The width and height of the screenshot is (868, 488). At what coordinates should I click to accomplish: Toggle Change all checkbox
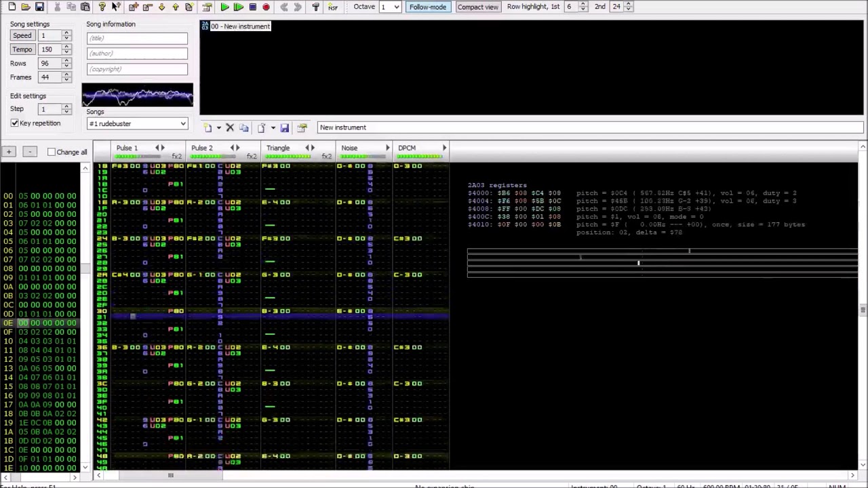tap(52, 152)
